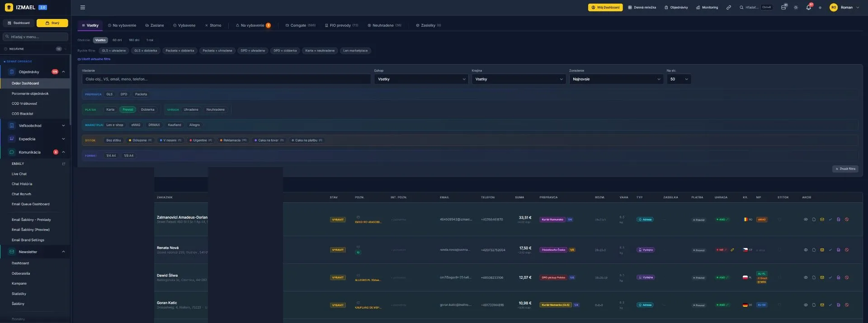868x323 pixels.
Task: Toggle the light/dark theme sun icon
Action: point(796,8)
